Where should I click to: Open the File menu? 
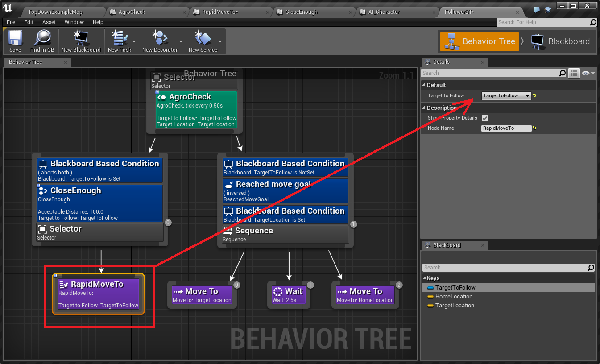click(11, 22)
